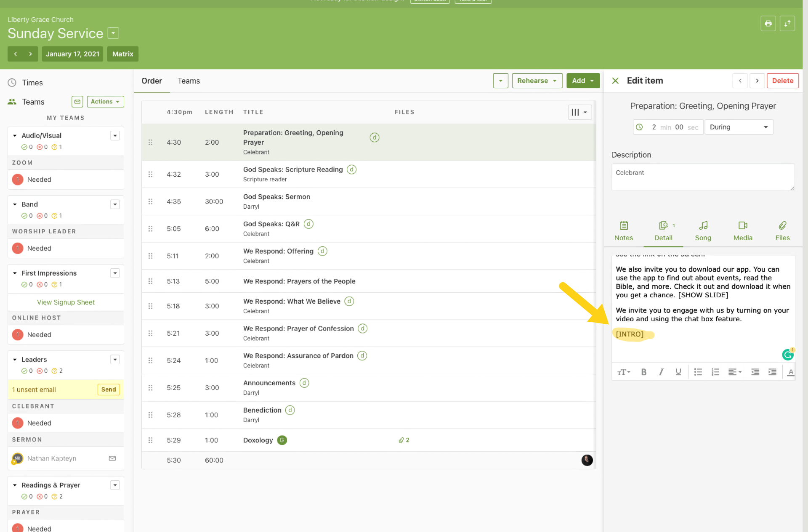The width and height of the screenshot is (808, 532).
Task: Switch to the Teams tab
Action: [x=189, y=81]
